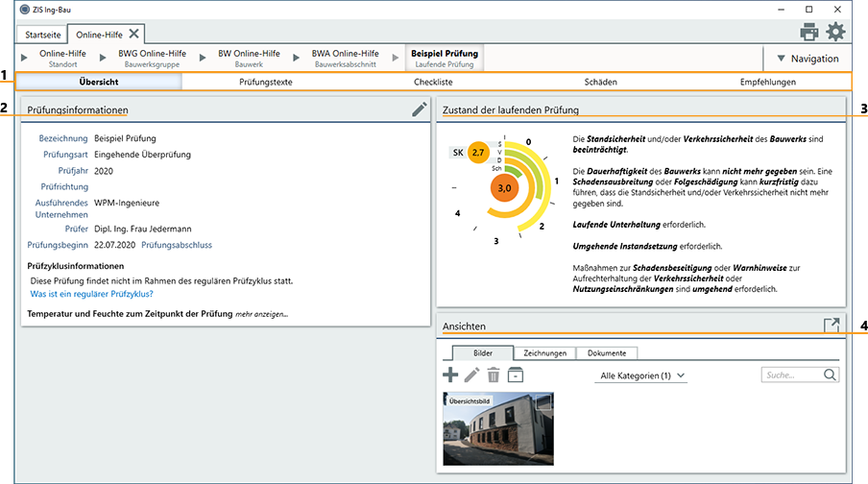Expand 'mehr anzeigen...' for temperature and humidity
868x484 pixels.
[x=261, y=314]
